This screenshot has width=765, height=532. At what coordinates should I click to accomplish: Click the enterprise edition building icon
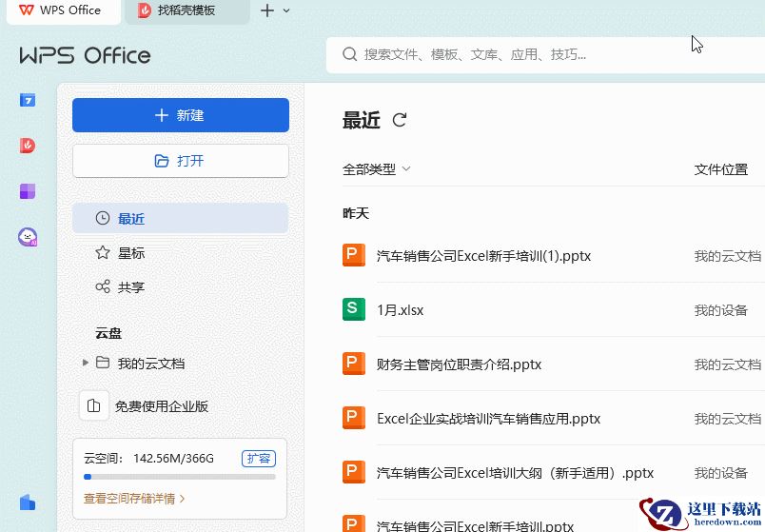(93, 406)
